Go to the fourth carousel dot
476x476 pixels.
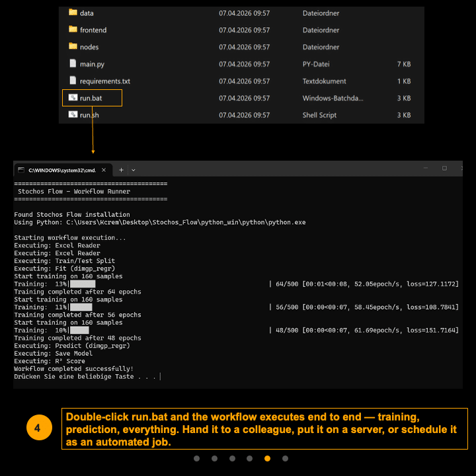(249, 458)
